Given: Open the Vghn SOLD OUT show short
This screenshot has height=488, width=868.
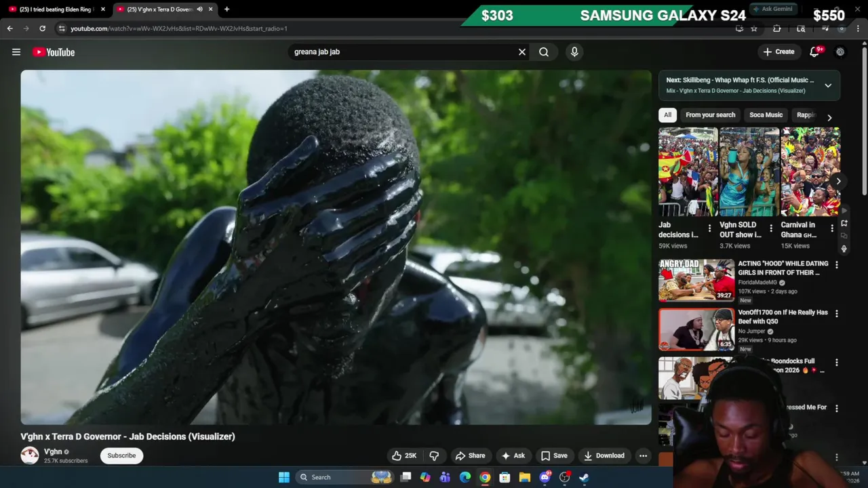Looking at the screenshot, I should point(749,172).
